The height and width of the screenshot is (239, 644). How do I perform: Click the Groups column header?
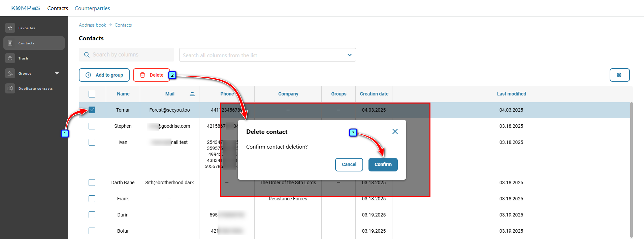tap(339, 94)
